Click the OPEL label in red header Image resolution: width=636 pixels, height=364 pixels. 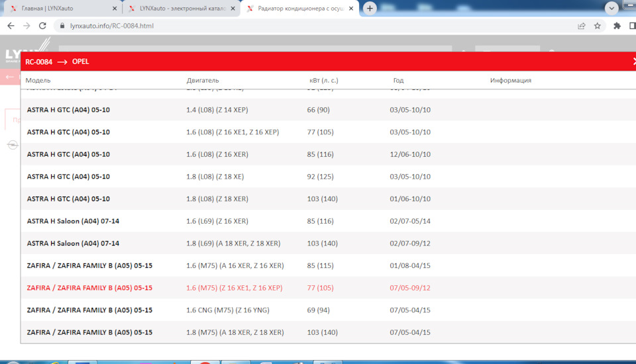tap(80, 62)
